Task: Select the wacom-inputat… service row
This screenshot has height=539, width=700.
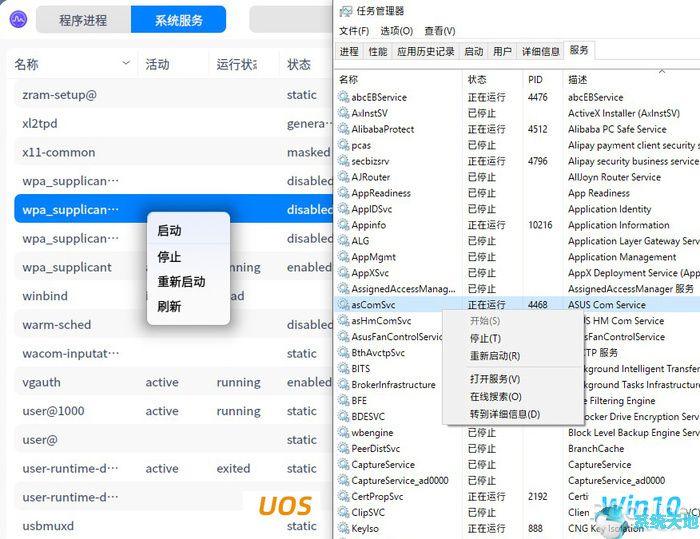Action: pyautogui.click(x=174, y=353)
